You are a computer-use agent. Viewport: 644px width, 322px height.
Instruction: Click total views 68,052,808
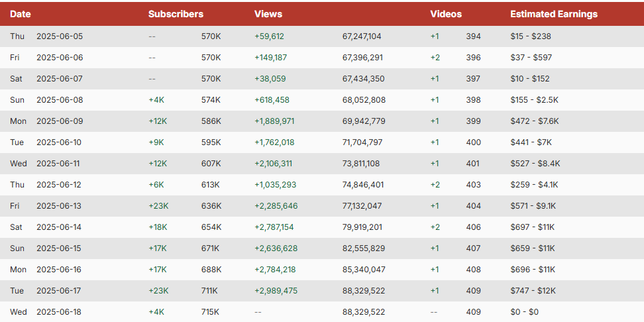[364, 100]
